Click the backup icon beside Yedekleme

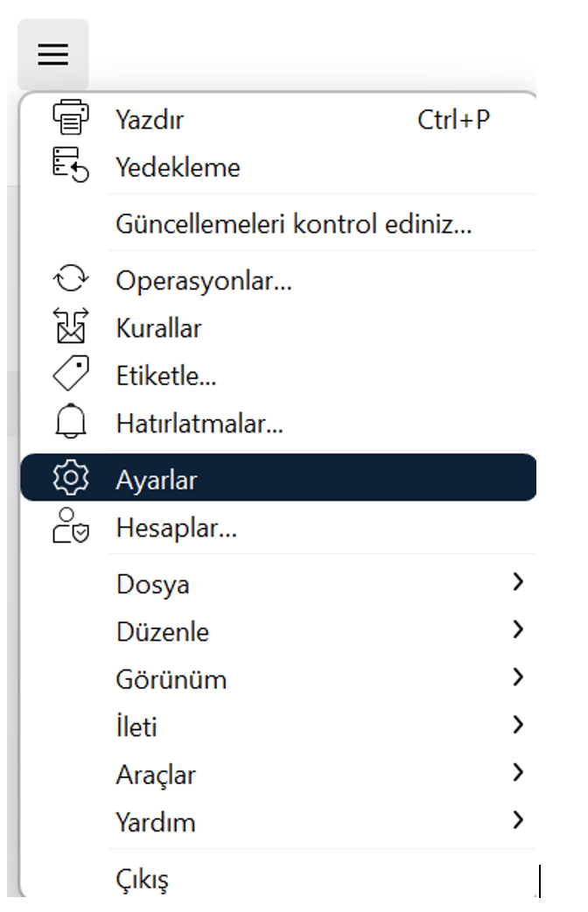(x=71, y=165)
